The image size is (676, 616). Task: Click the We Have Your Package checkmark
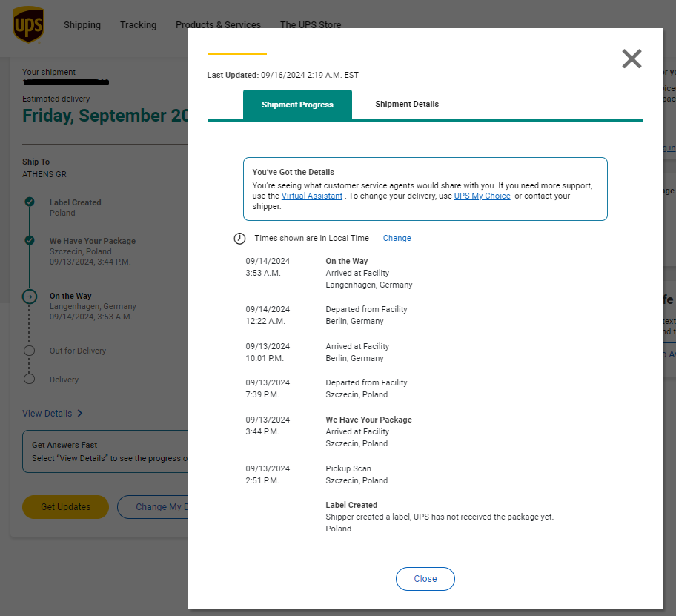pyautogui.click(x=30, y=240)
